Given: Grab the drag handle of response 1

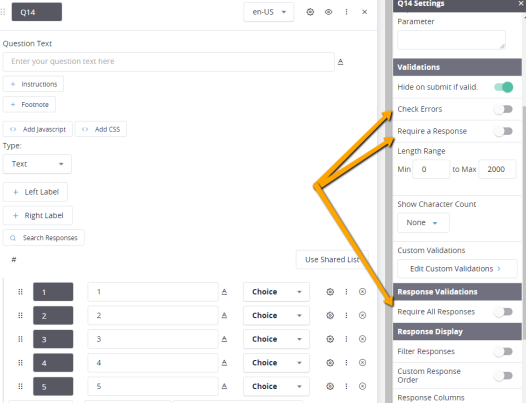Looking at the screenshot, I should click(20, 292).
